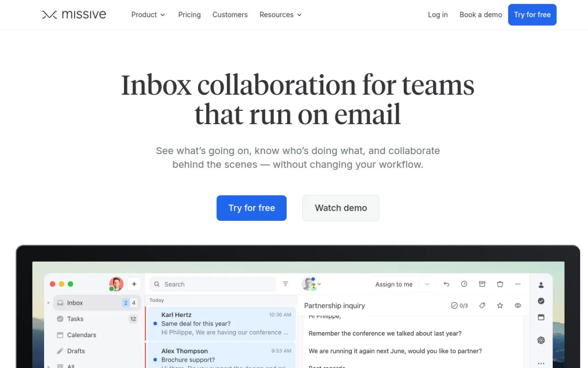Go to the Customers page

[230, 15]
